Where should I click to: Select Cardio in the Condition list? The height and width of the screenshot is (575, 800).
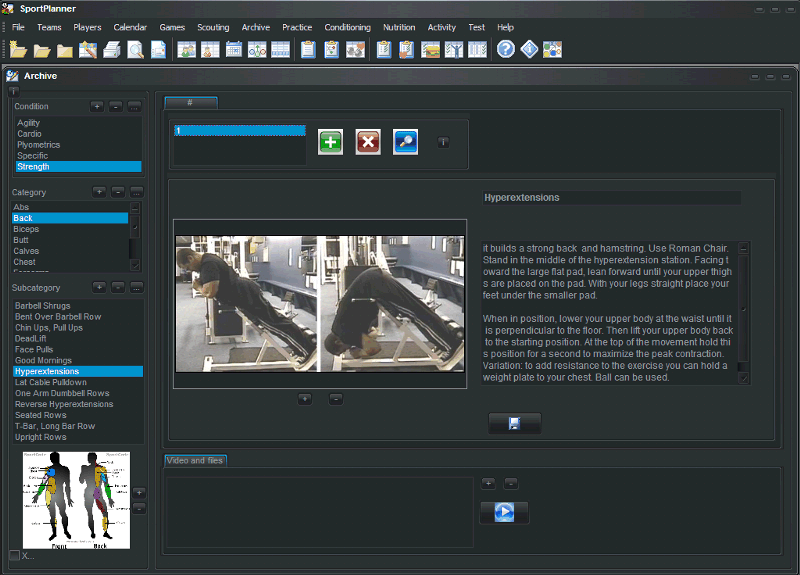click(79, 134)
